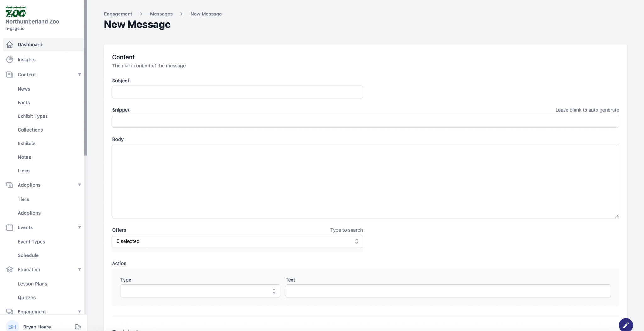644x331 pixels.
Task: Click the Insights pie chart icon
Action: [x=10, y=60]
